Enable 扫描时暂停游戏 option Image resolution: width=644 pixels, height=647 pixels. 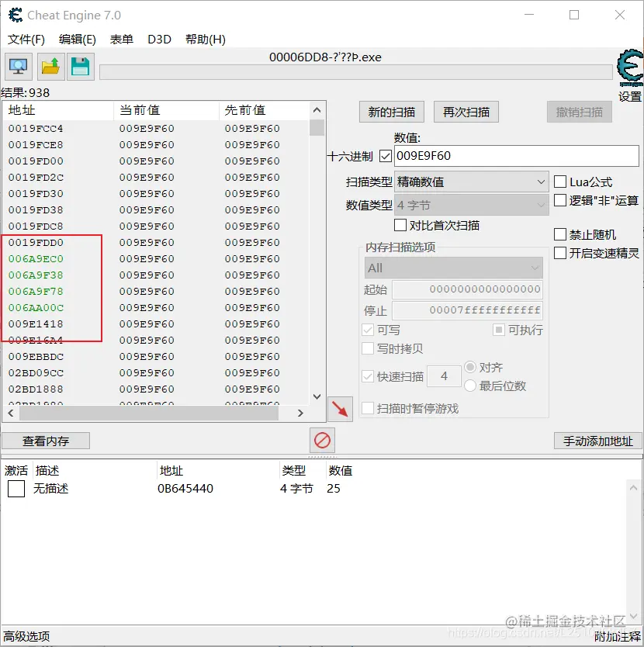pyautogui.click(x=369, y=409)
